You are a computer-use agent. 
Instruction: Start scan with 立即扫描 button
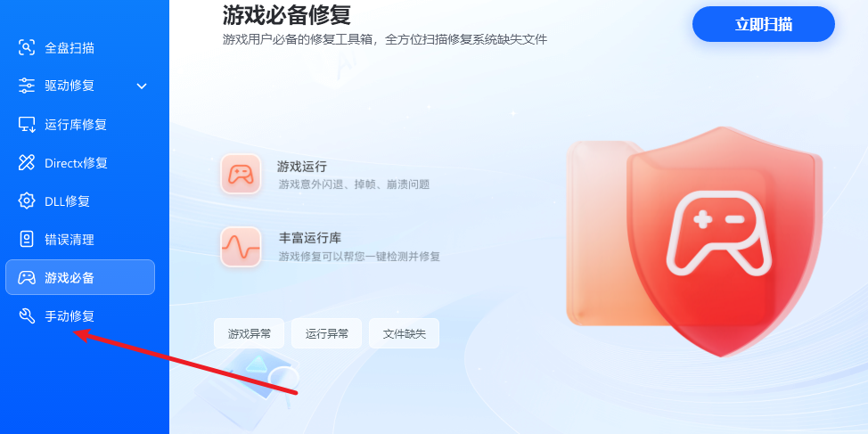[x=764, y=24]
